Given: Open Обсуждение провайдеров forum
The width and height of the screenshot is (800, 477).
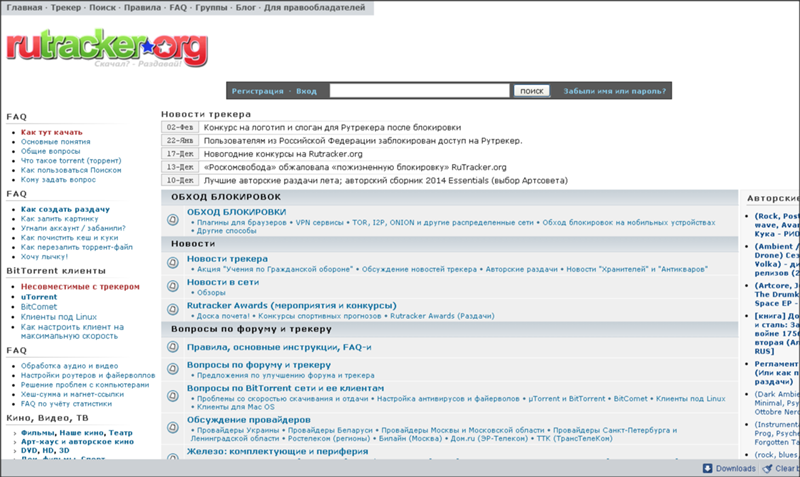Looking at the screenshot, I should [248, 420].
